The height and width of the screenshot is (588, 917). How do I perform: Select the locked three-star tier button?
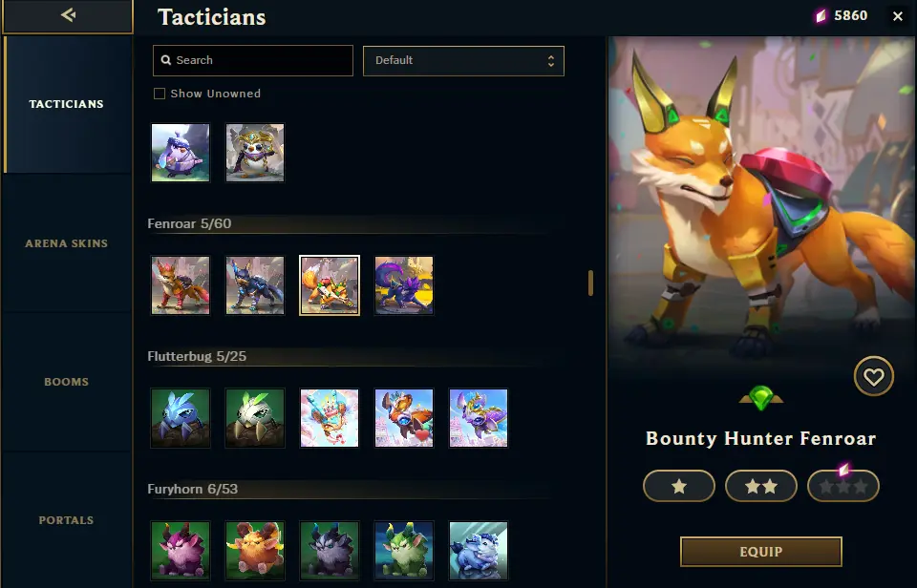coord(842,486)
